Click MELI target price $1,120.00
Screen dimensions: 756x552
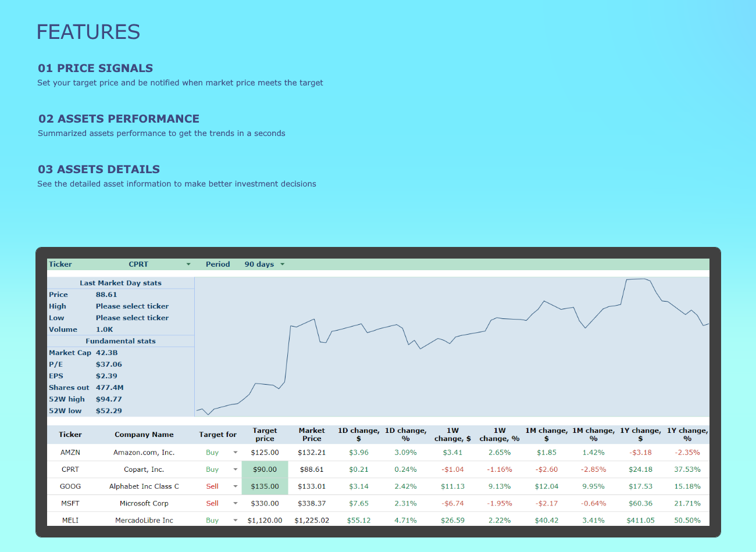pyautogui.click(x=265, y=520)
